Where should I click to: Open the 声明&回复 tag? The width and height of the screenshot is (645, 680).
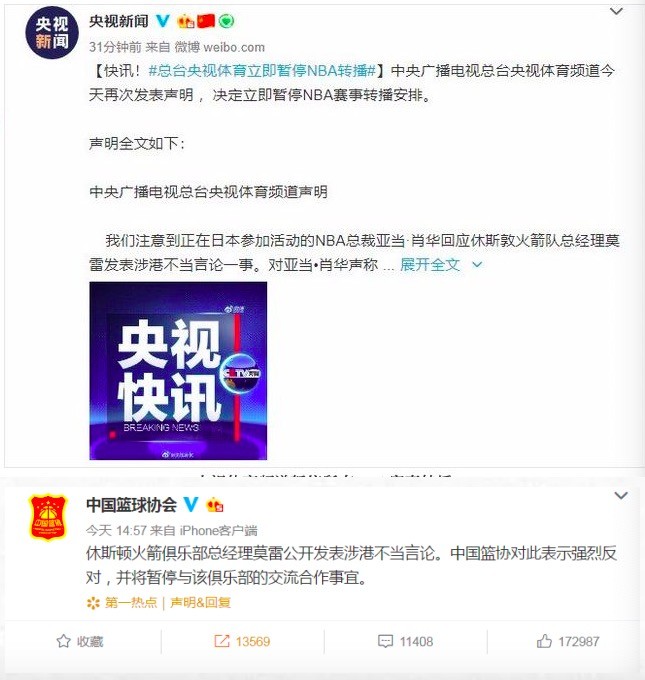pos(200,602)
